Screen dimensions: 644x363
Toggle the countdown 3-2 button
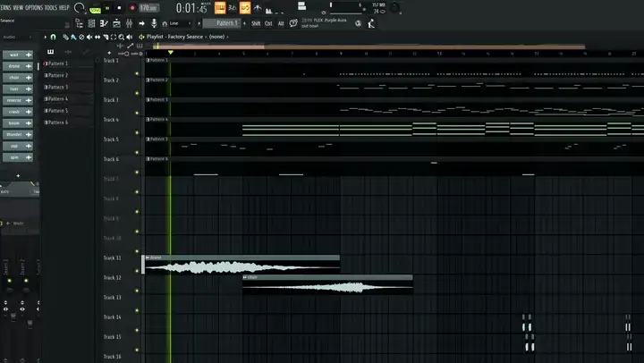point(232,7)
